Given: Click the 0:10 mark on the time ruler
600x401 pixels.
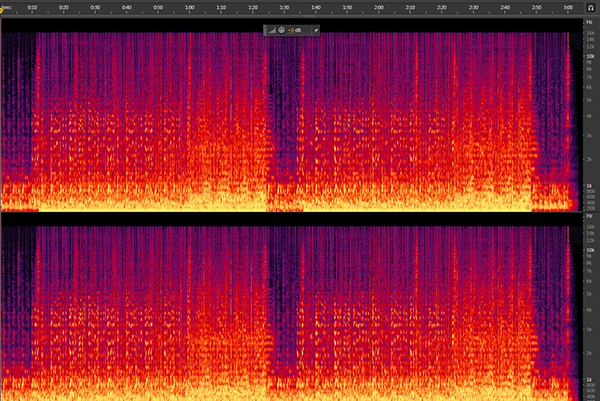Looking at the screenshot, I should (33, 8).
